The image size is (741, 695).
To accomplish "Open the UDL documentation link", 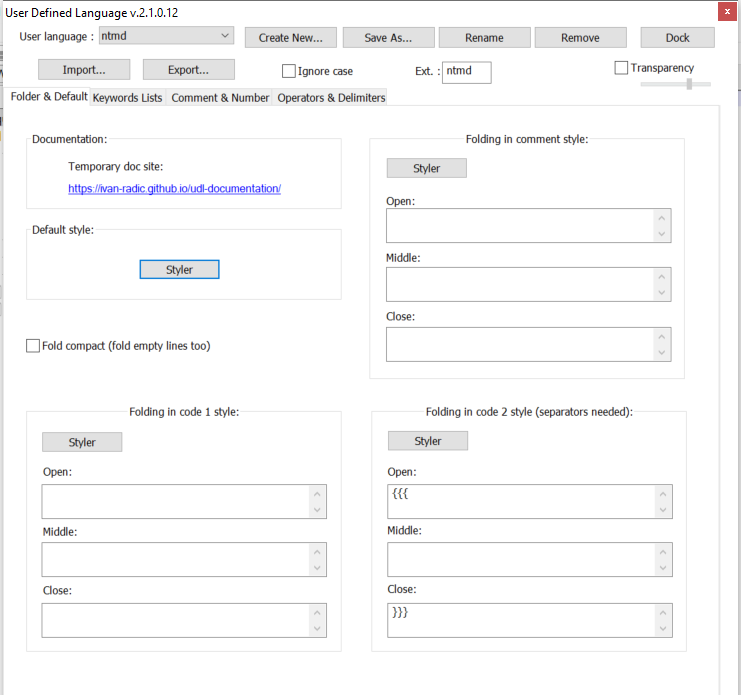I will [174, 188].
